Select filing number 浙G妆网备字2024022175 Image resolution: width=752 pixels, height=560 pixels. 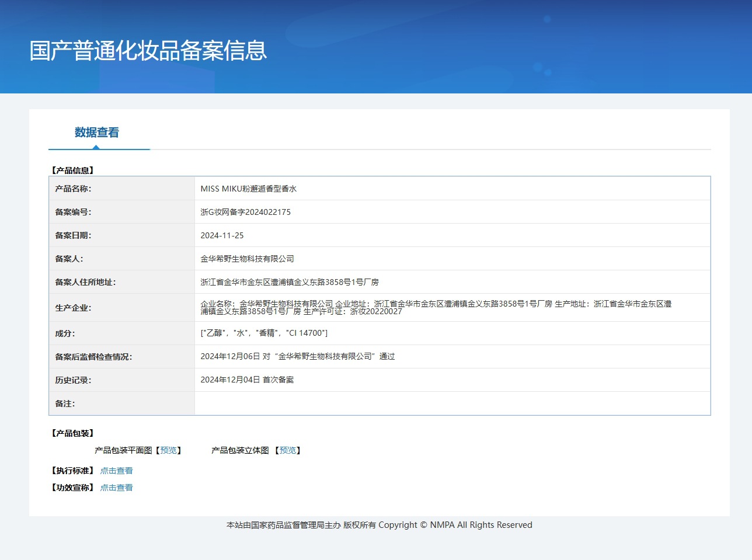tap(246, 212)
